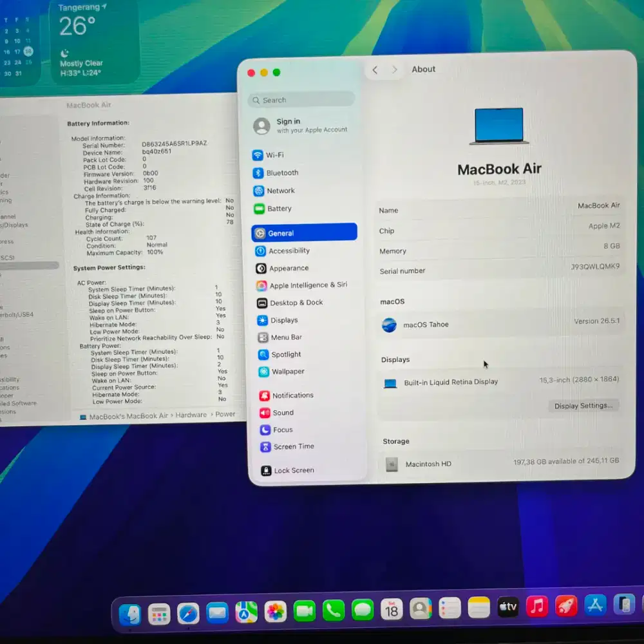Viewport: 644px width, 644px height.
Task: Click the MacBook Air laptop image
Action: 498,126
